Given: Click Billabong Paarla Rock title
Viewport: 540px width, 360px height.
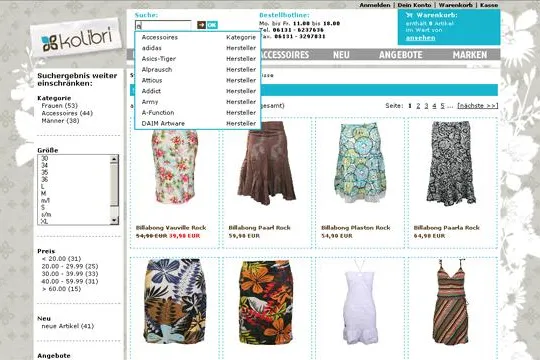Looking at the screenshot, I should coord(446,228).
